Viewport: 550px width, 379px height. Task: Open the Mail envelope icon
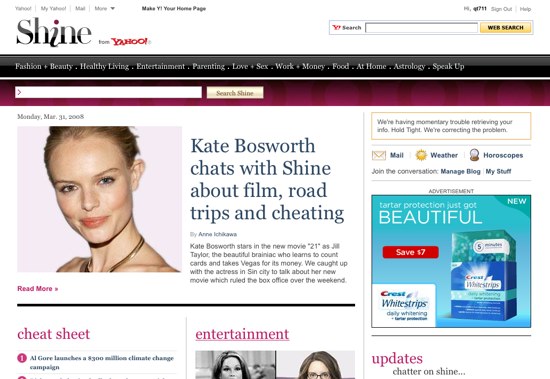coord(379,155)
